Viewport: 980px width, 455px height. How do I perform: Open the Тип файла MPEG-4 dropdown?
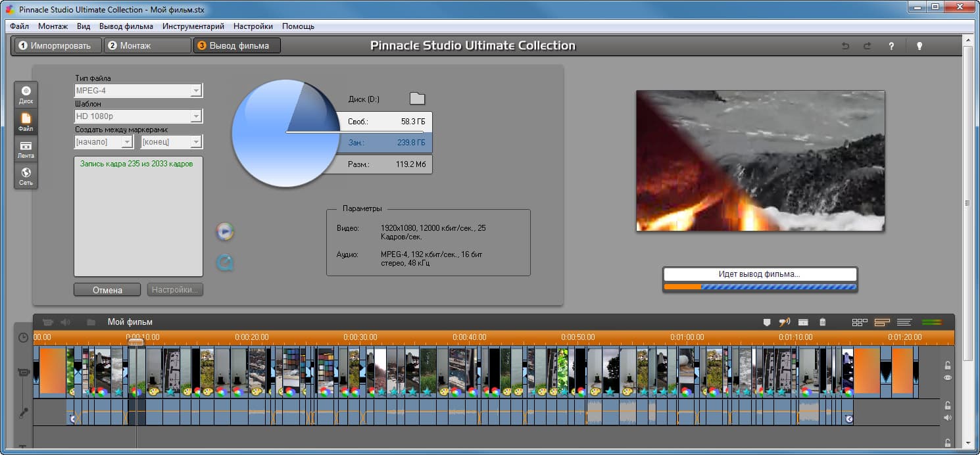[195, 91]
